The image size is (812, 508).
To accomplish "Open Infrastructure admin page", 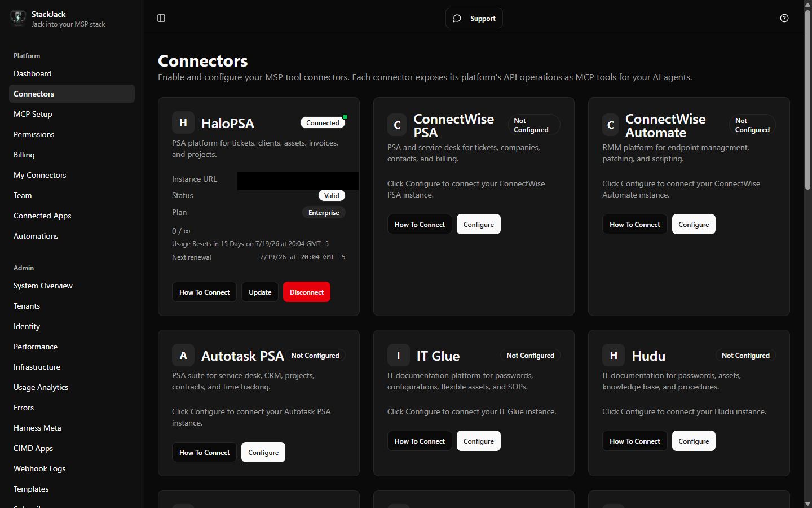I will click(x=72, y=367).
